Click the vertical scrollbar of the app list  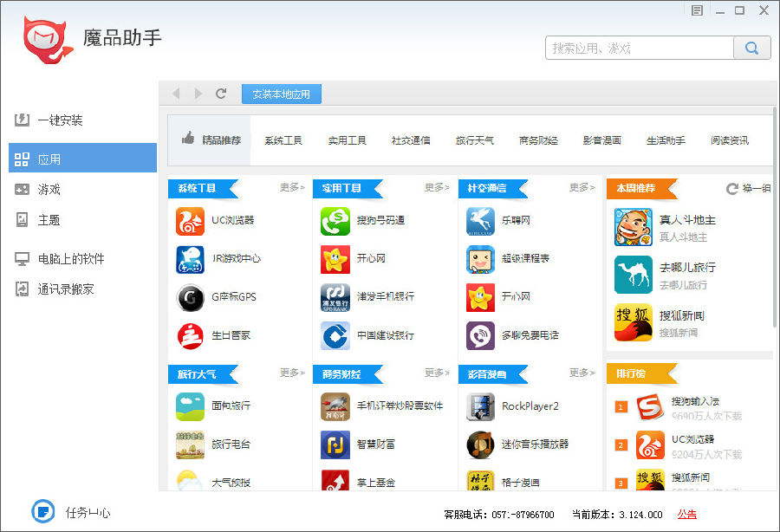pos(775,217)
